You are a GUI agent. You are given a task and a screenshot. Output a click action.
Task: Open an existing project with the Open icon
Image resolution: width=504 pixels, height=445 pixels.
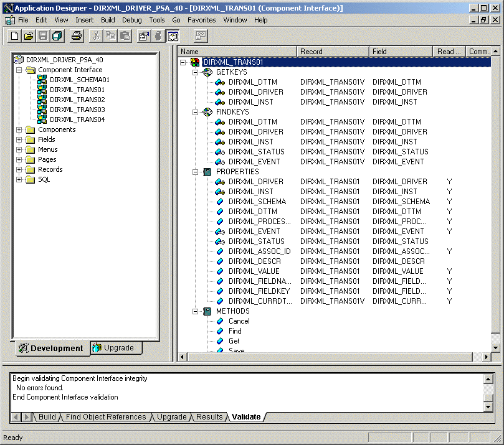[x=27, y=35]
